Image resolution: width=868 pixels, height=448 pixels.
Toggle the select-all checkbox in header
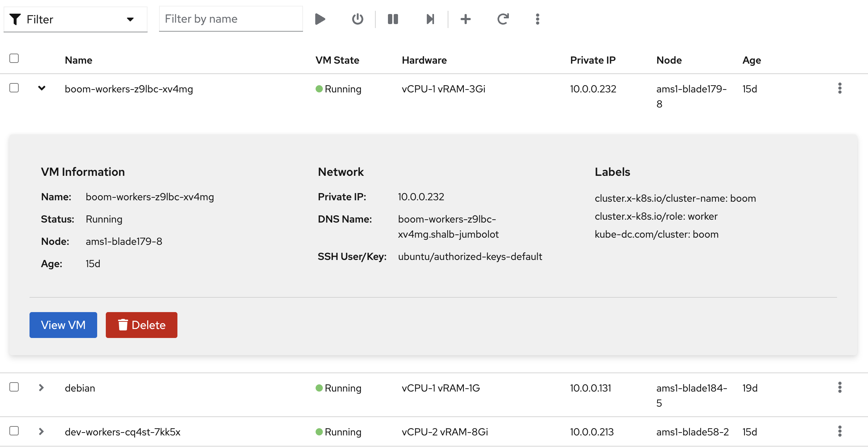click(x=14, y=58)
